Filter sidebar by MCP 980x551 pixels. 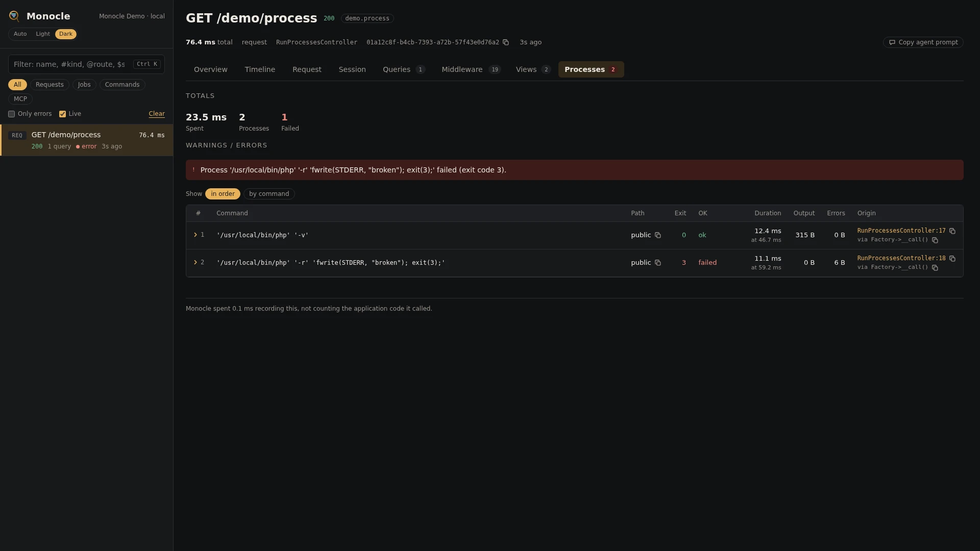(x=20, y=99)
